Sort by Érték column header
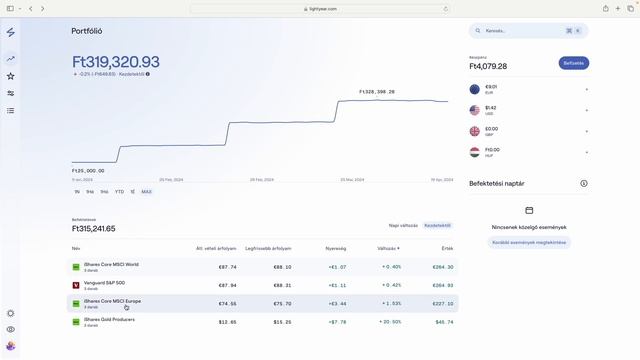This screenshot has height=360, width=640. coord(447,248)
